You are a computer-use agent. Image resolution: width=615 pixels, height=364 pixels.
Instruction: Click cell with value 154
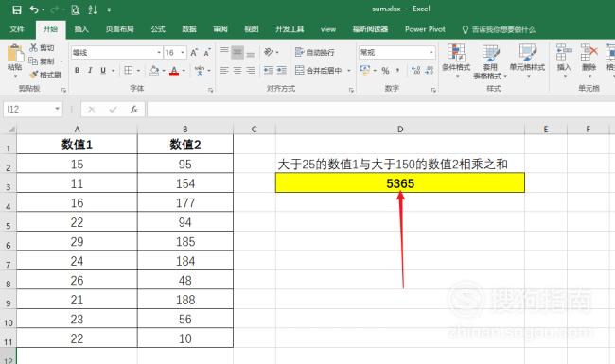pos(185,183)
